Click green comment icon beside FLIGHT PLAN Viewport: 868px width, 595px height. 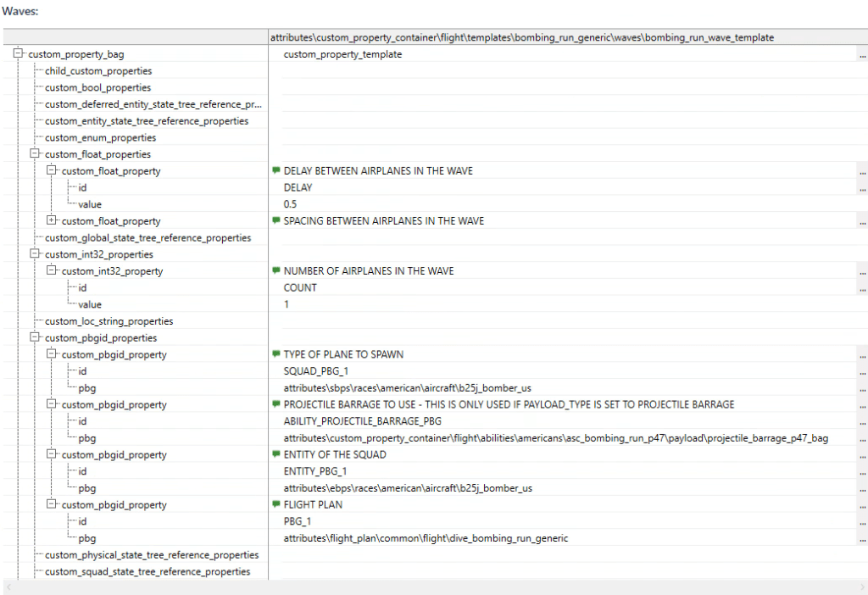click(275, 505)
